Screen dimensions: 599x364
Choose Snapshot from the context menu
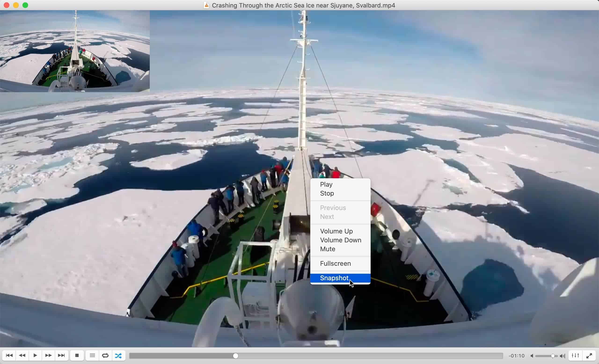(x=334, y=278)
